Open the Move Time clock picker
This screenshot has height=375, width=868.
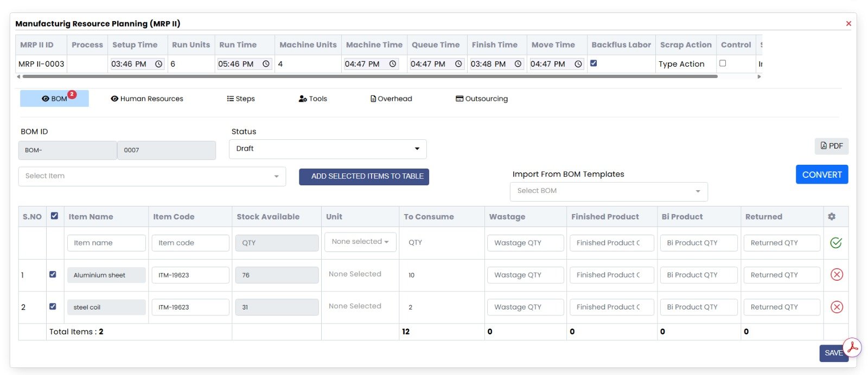click(x=578, y=64)
